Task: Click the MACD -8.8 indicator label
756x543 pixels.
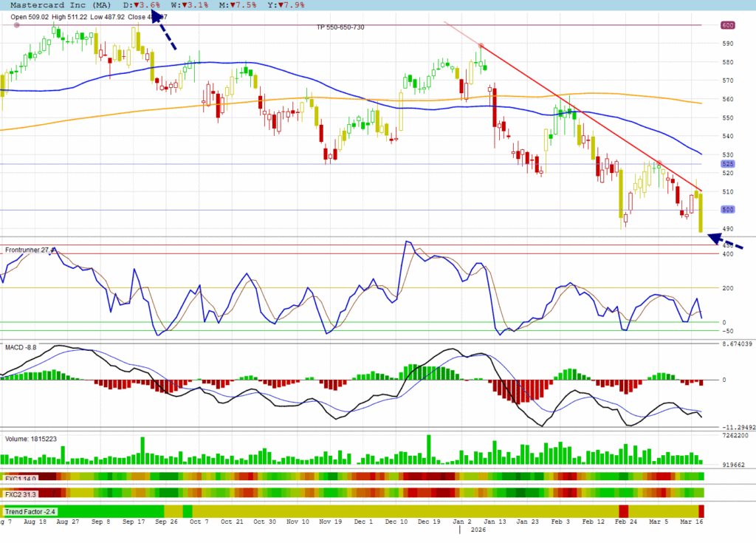Action: [21, 346]
